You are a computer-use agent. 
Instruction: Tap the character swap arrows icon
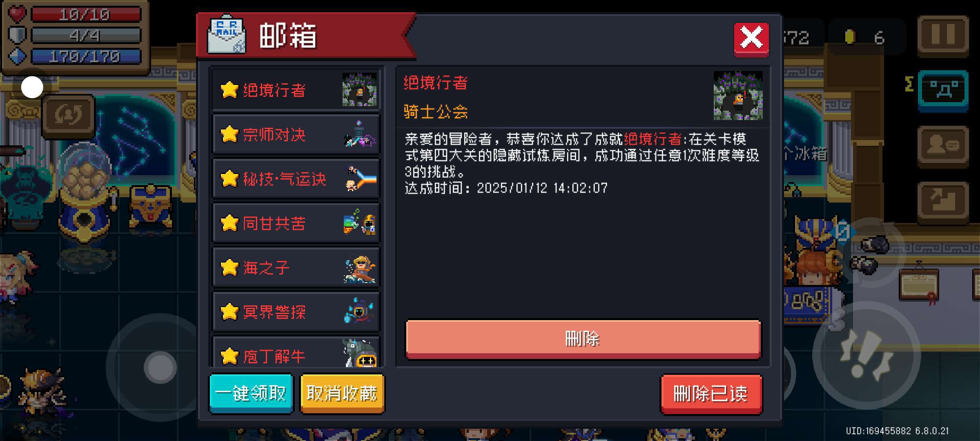tap(68, 116)
